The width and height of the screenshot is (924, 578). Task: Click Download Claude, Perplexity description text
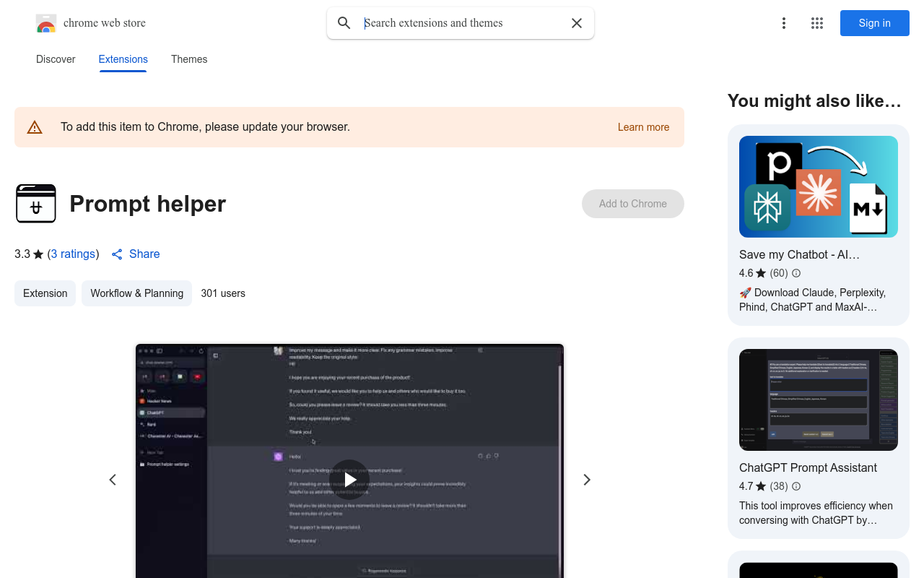click(812, 300)
